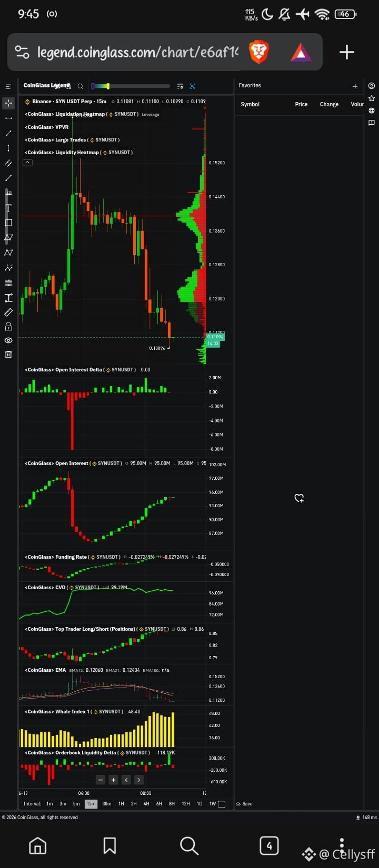Open the Whale Index 1 indicator legend
This screenshot has width=379, height=868.
point(57,711)
